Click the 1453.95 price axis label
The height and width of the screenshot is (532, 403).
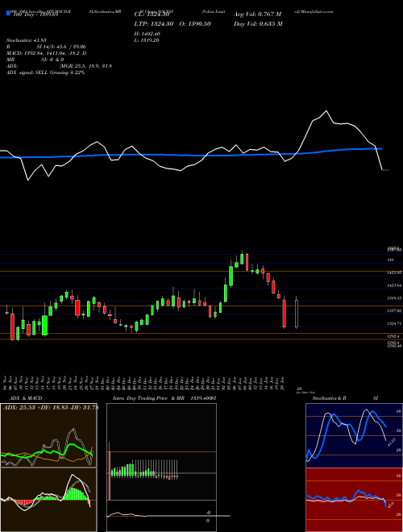pos(395,272)
